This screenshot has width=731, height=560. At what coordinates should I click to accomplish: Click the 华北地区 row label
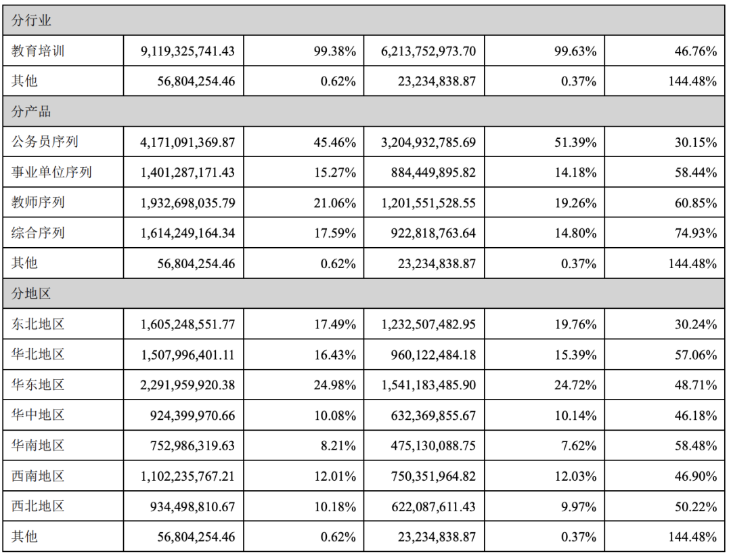point(39,354)
